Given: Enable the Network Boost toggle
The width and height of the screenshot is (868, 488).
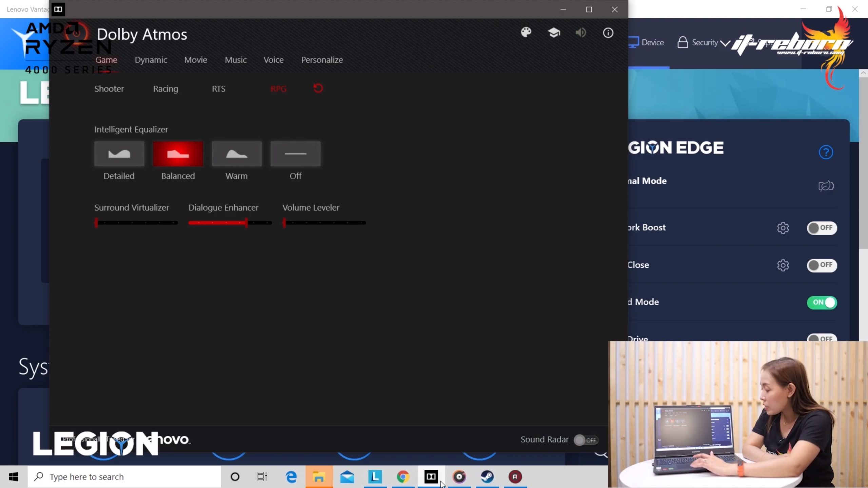Looking at the screenshot, I should tap(822, 228).
